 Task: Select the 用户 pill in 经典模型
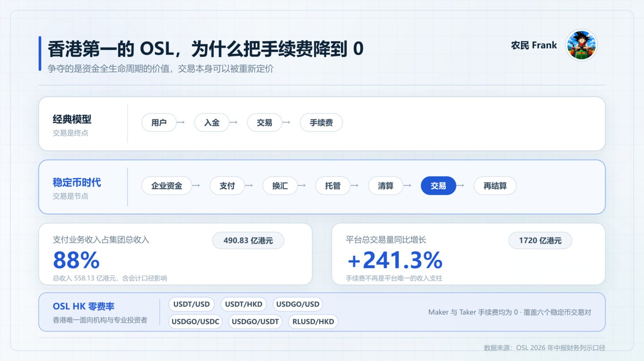pyautogui.click(x=159, y=123)
